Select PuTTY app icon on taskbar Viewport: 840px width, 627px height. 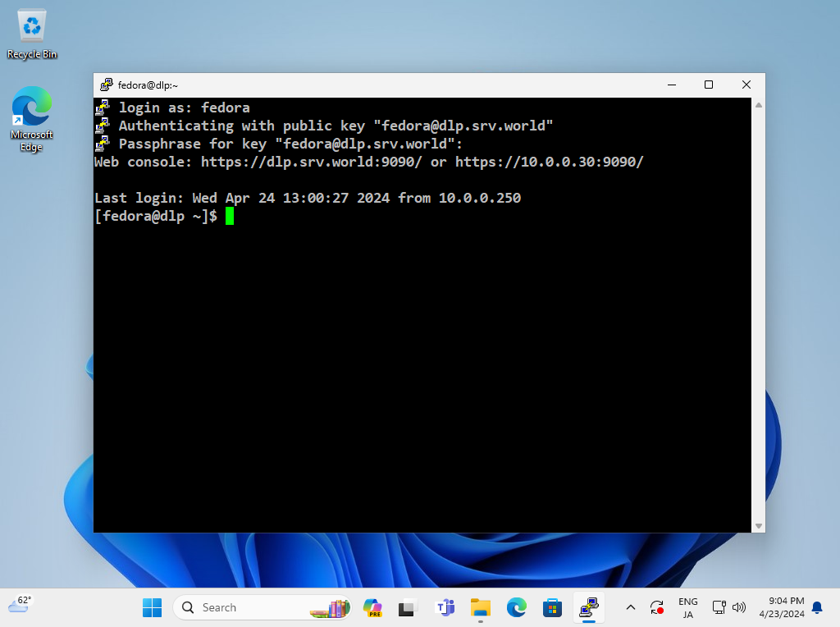pos(589,607)
